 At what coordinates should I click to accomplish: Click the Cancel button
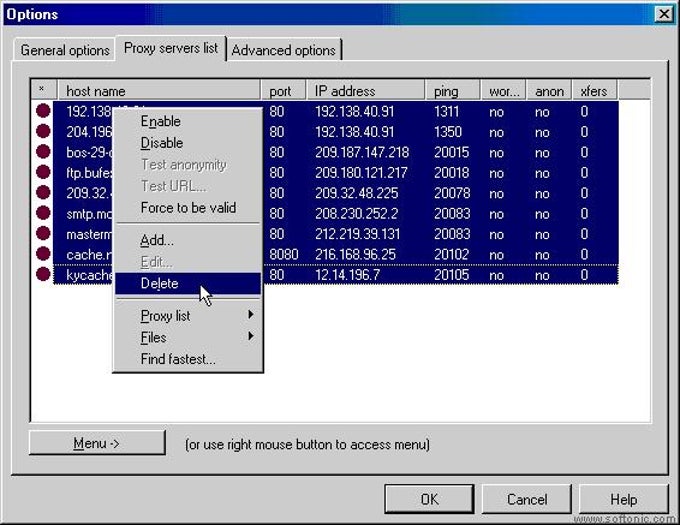pos(527,499)
